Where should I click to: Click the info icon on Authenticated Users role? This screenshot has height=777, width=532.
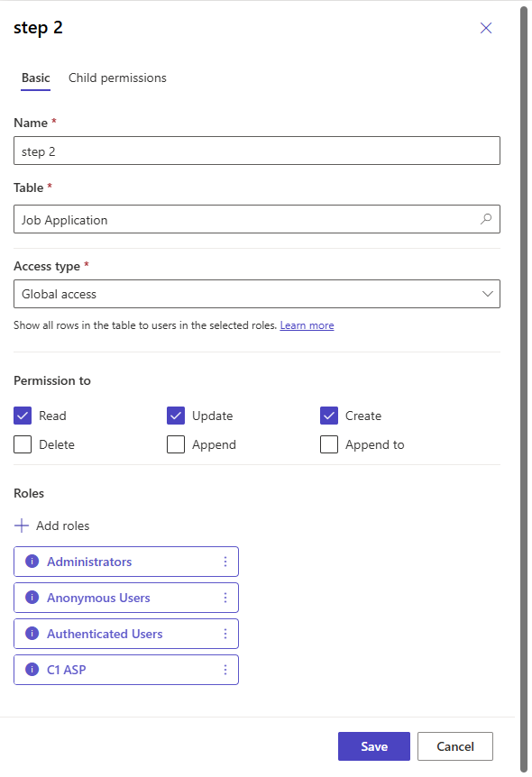(30, 633)
